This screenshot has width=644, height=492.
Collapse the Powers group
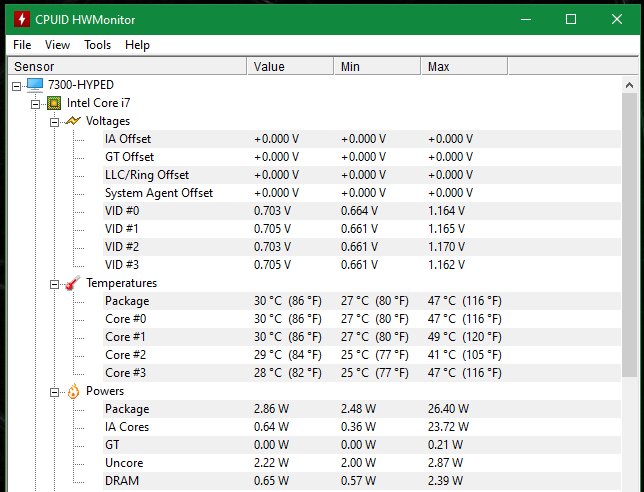[54, 393]
